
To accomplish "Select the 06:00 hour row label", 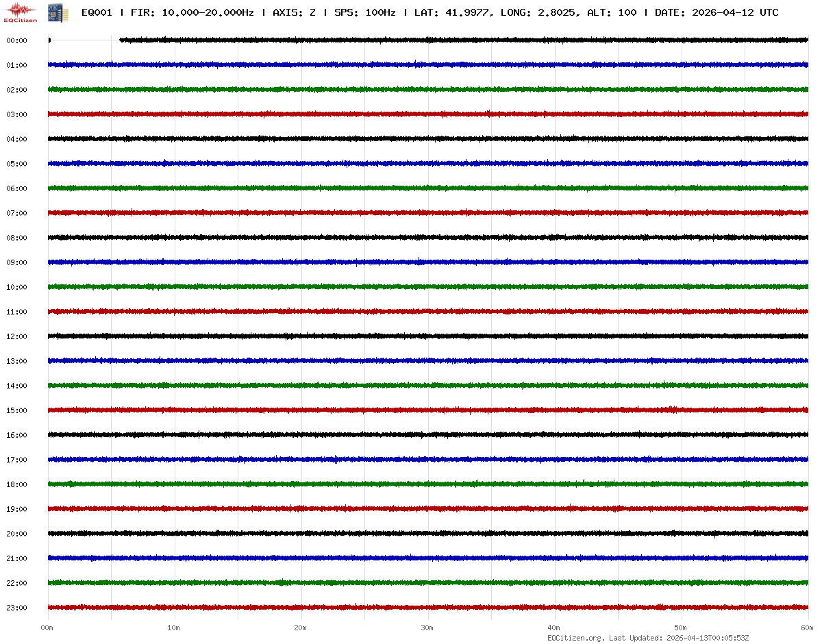I will (x=16, y=188).
